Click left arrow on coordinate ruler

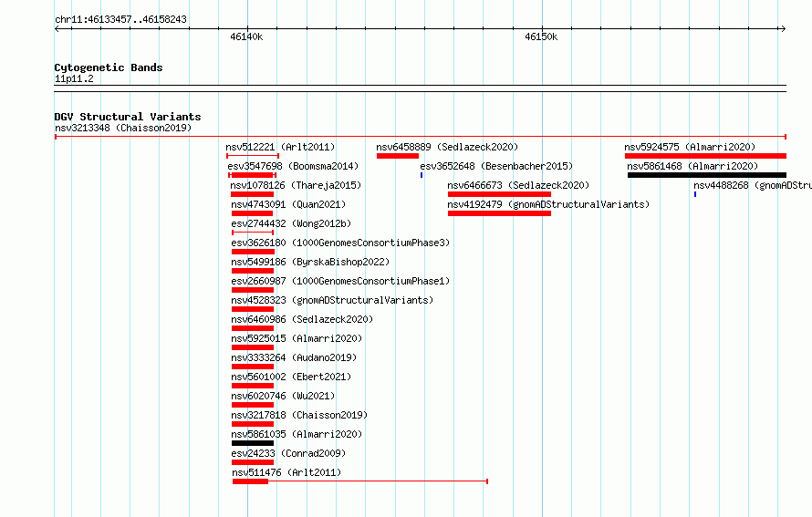point(57,29)
